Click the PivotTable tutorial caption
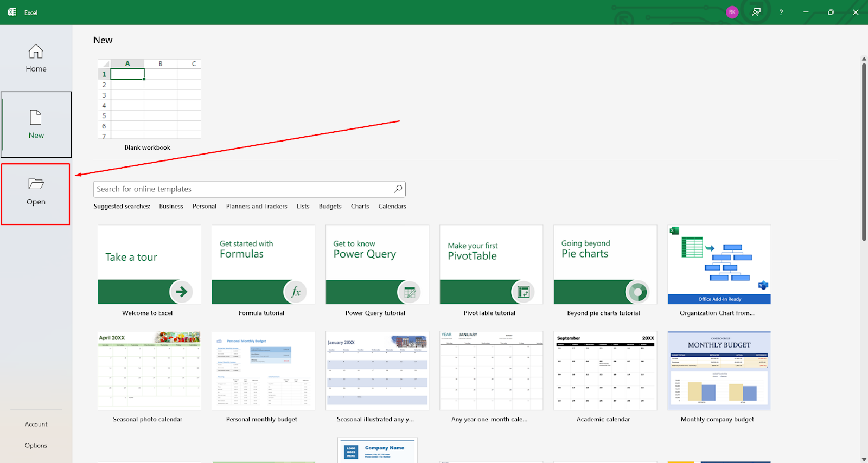This screenshot has width=868, height=463. (489, 313)
